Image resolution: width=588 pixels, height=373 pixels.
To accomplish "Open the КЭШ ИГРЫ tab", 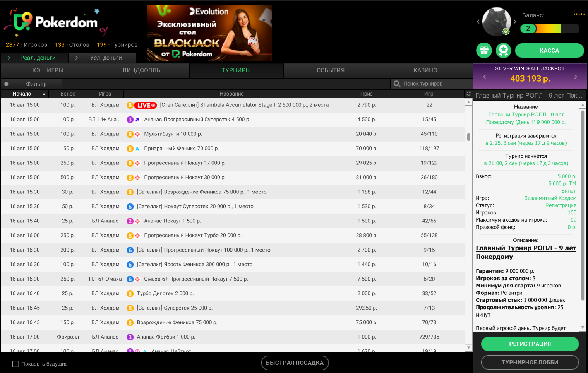I will [x=48, y=70].
